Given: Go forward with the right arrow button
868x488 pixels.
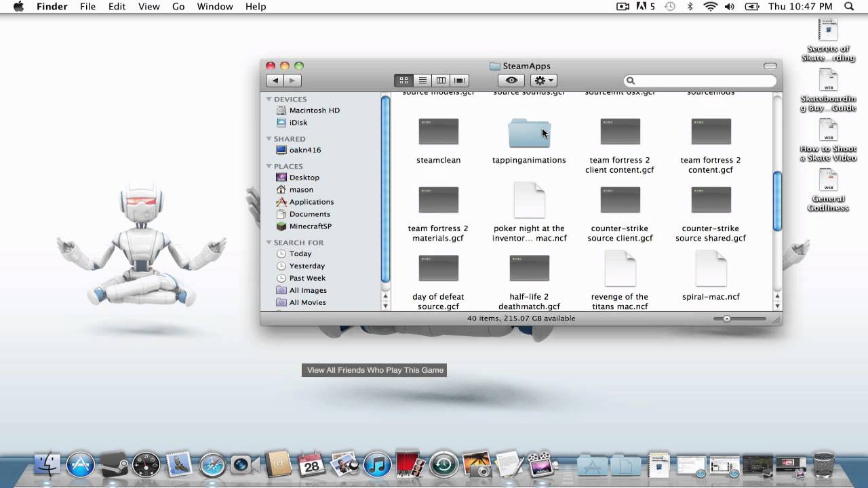Looking at the screenshot, I should tap(292, 81).
